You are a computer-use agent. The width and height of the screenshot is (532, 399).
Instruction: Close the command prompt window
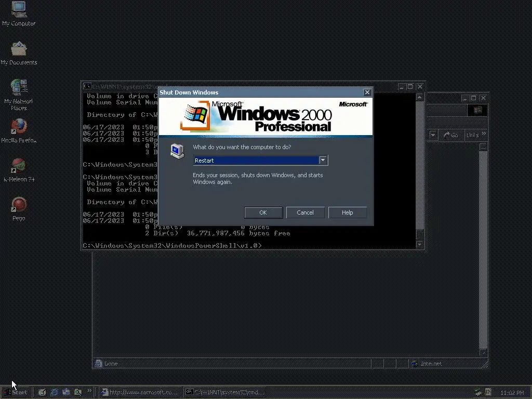420,87
